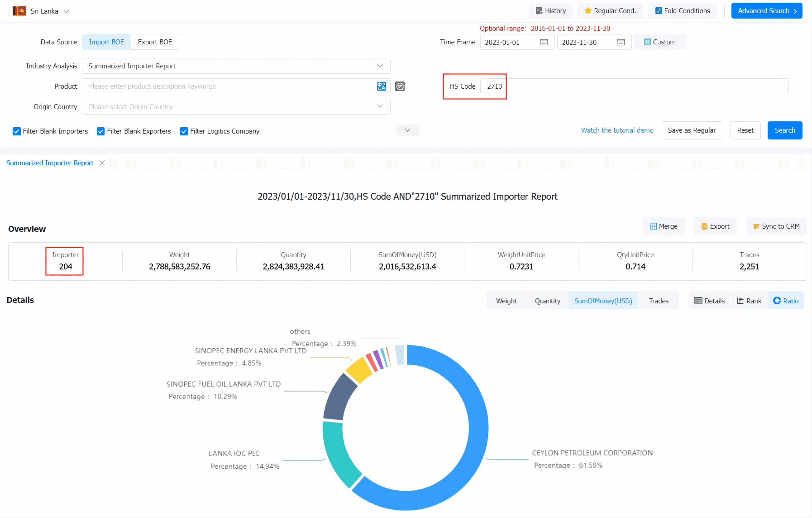Open start date calendar picker
Viewport: 812px width, 518px height.
(x=544, y=42)
